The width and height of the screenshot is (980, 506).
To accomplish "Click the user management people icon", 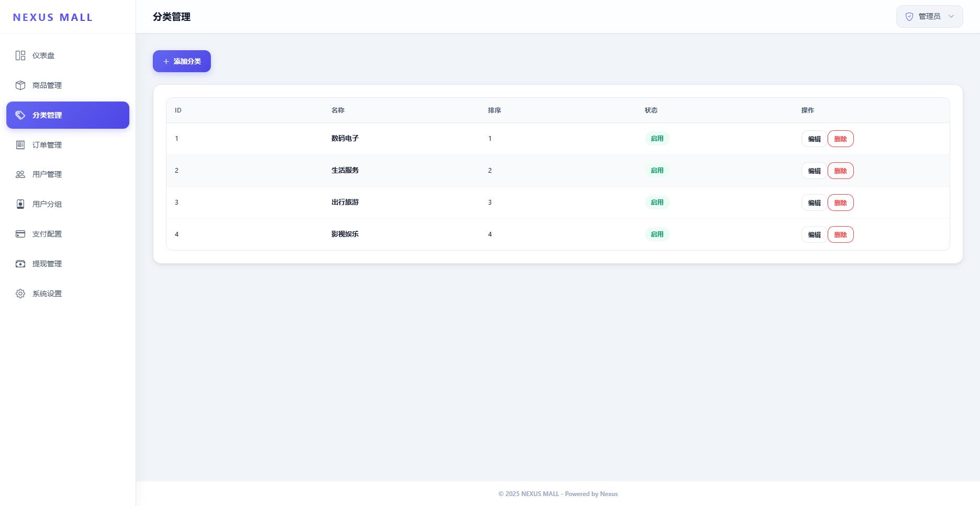I will click(x=20, y=174).
